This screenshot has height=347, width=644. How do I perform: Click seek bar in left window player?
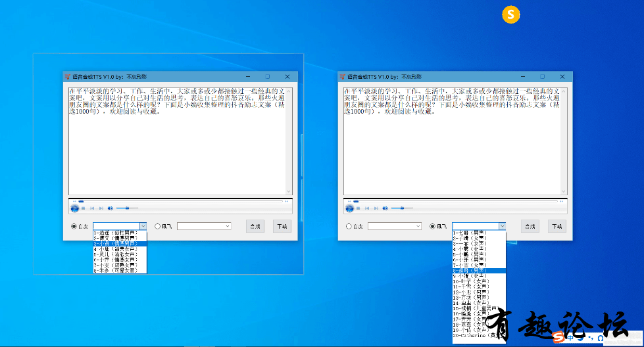tap(180, 201)
